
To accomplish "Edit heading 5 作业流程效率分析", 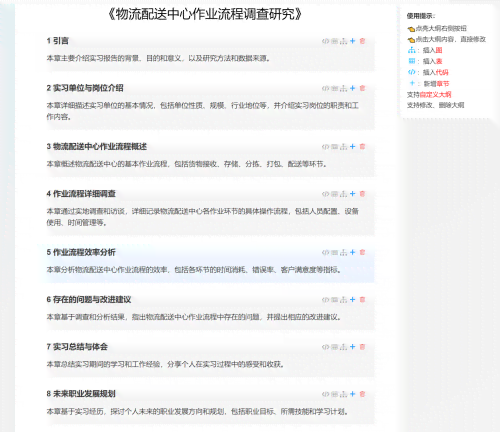I will [81, 252].
